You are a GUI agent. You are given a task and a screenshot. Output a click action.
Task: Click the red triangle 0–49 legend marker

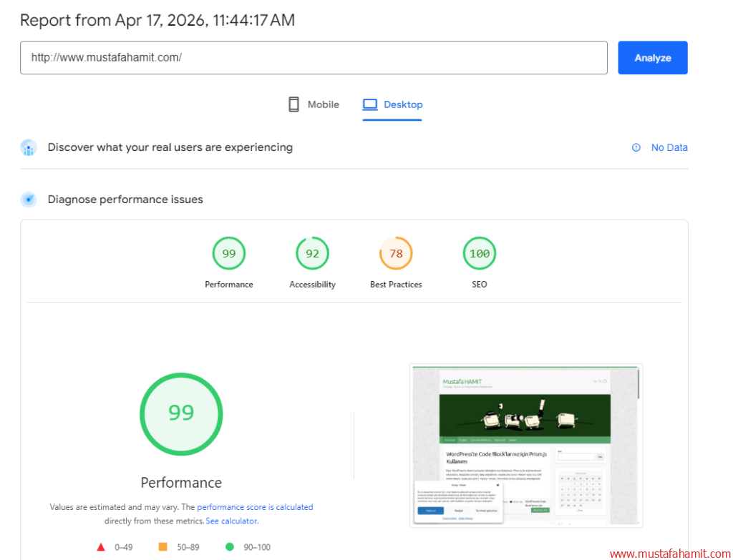pos(101,547)
